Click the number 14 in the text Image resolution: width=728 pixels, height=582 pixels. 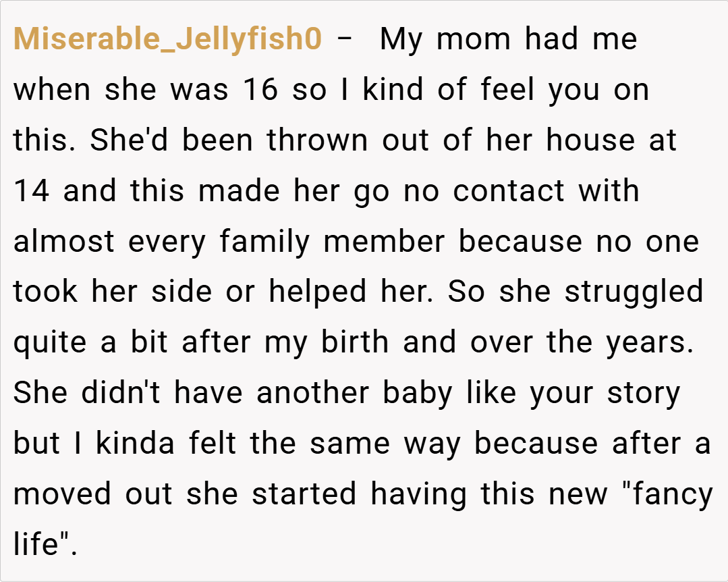pos(32,191)
